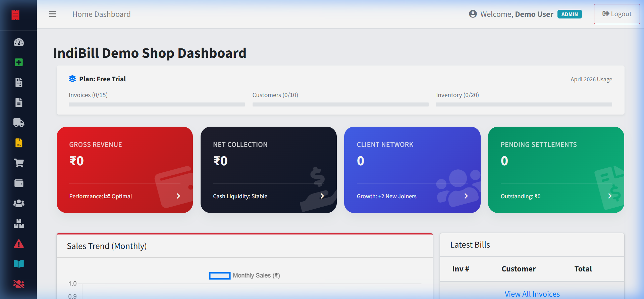Click the Invoices (0/15) usage bar
Screen dimensions: 644x299
tap(157, 104)
